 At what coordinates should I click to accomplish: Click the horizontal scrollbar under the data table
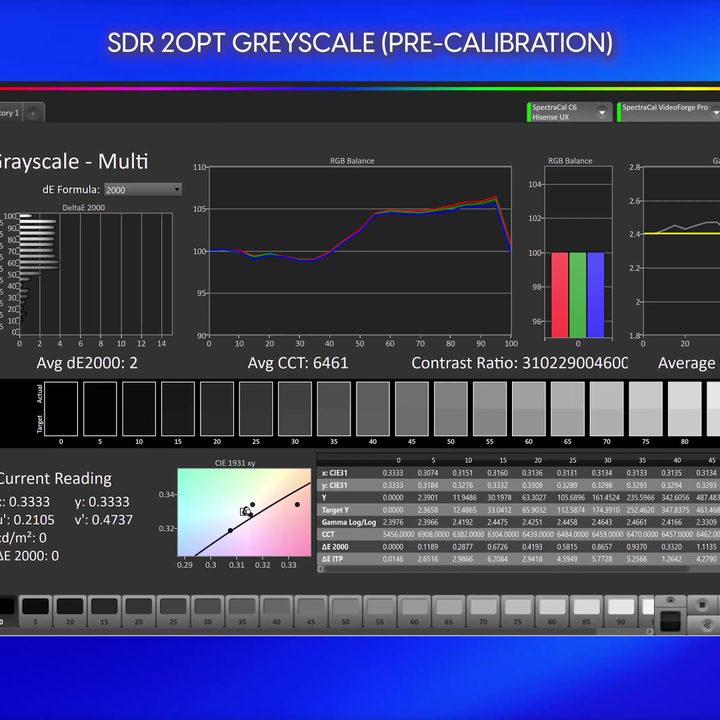[504, 569]
